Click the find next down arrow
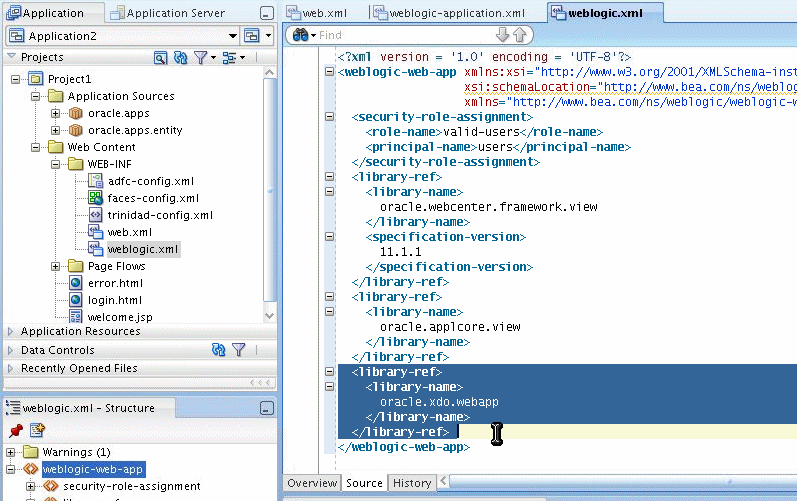This screenshot has width=797, height=501. point(502,35)
